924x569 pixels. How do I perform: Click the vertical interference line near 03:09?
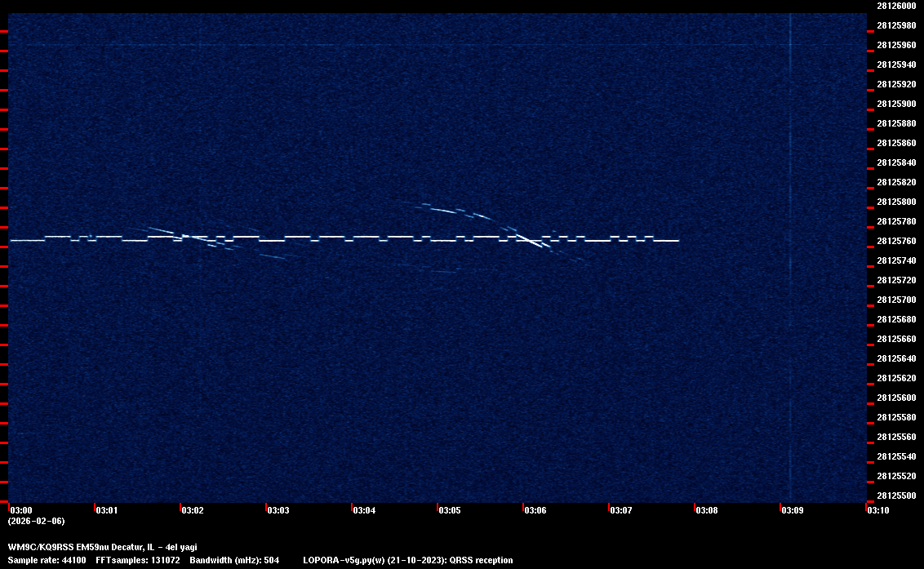coord(790,245)
